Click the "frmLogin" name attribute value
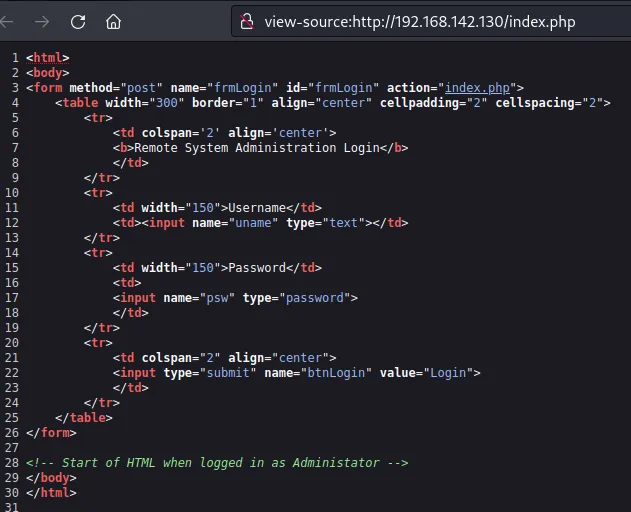Viewport: 631px width, 512px height. (243, 88)
